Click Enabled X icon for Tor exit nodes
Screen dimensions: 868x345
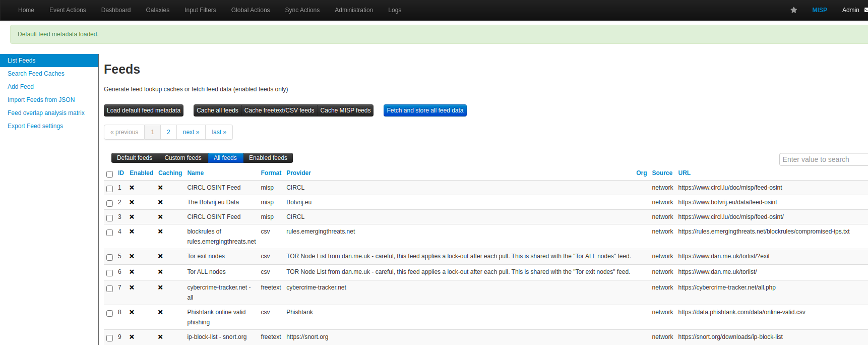[x=132, y=256]
